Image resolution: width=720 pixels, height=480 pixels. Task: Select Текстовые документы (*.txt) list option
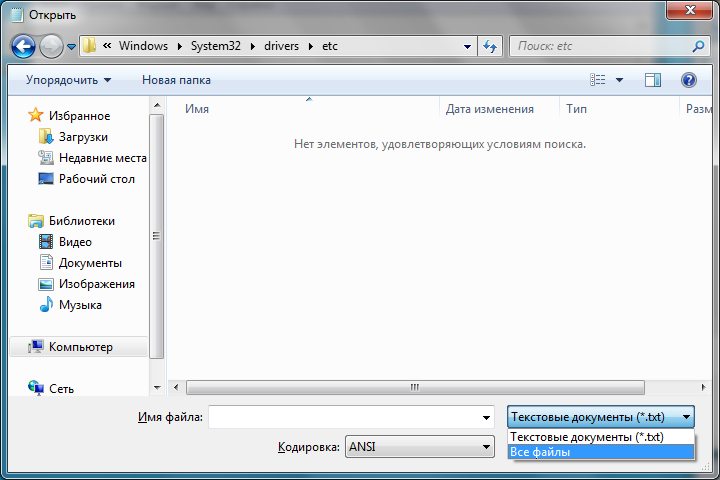(x=600, y=437)
